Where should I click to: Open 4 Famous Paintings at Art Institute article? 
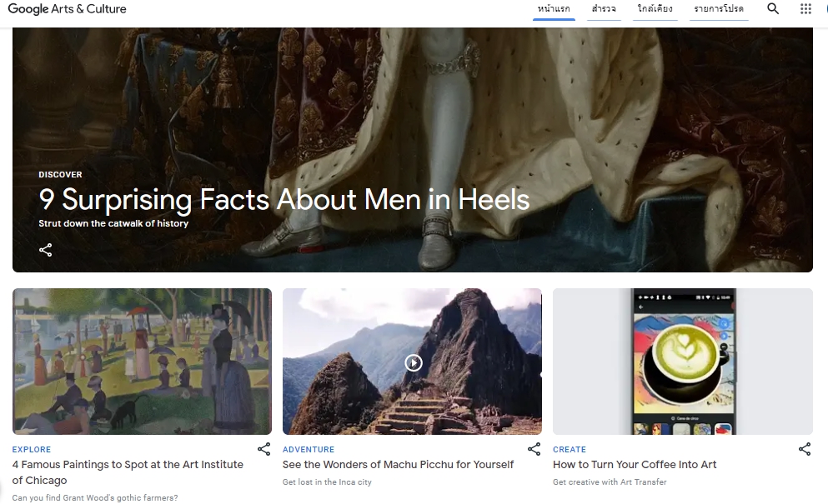click(x=128, y=472)
